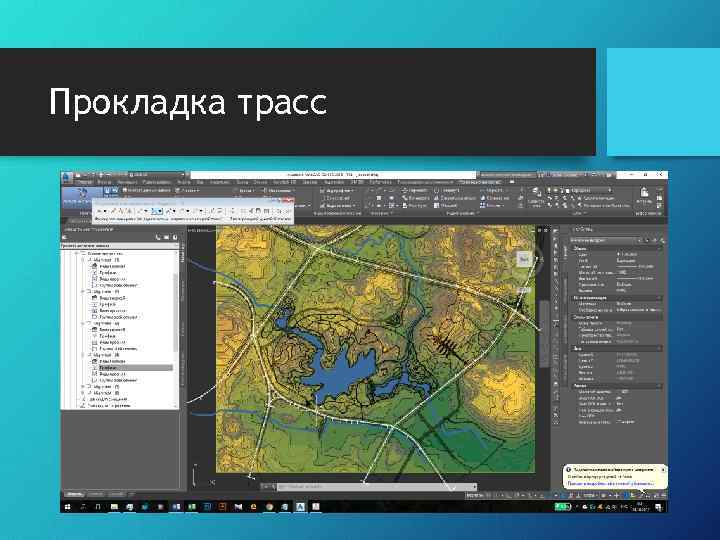Open the layer dropdown in the ribbon
This screenshot has width=720, height=540.
(589, 190)
